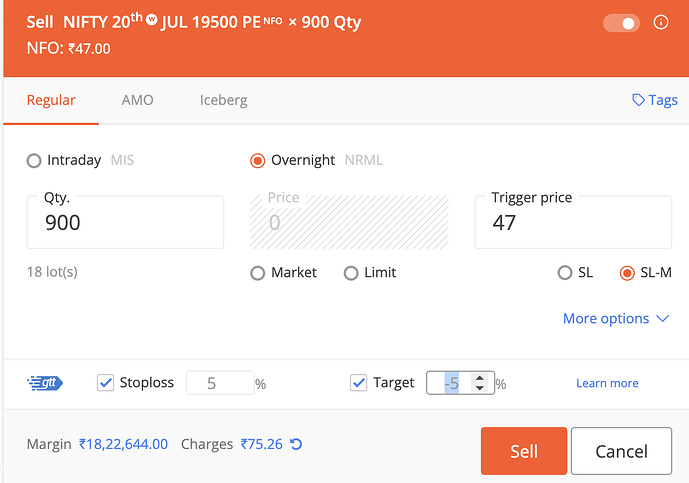Switch to the Regular tab
Viewport: 689px width, 483px height.
click(x=51, y=100)
